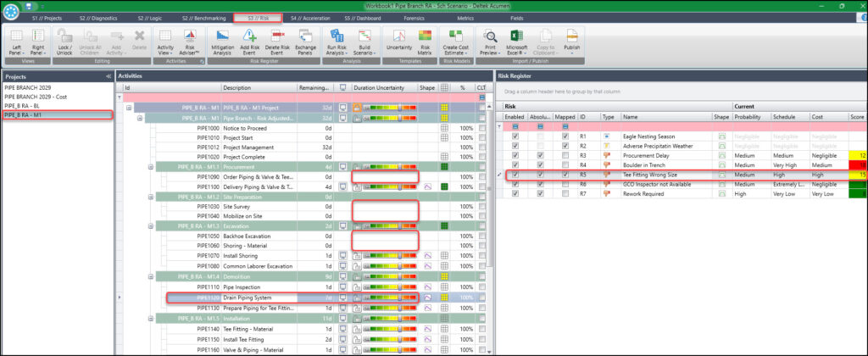Toggle Absolute checkbox for Procurement Delay
The height and width of the screenshot is (356, 868).
pyautogui.click(x=540, y=156)
